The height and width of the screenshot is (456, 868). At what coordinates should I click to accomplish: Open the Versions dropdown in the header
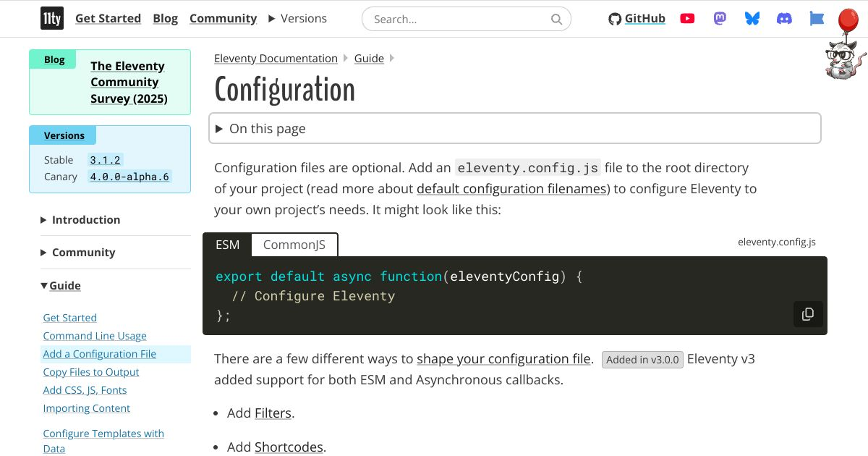pos(297,18)
